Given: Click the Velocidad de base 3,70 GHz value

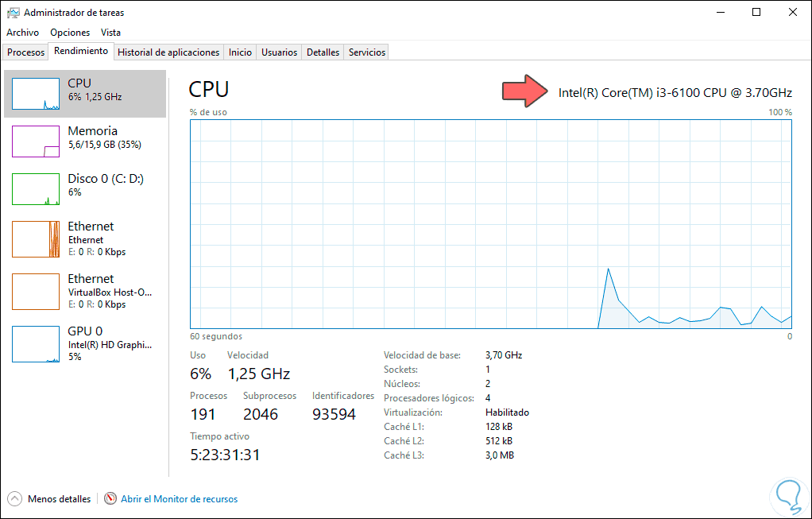Looking at the screenshot, I should 504,355.
